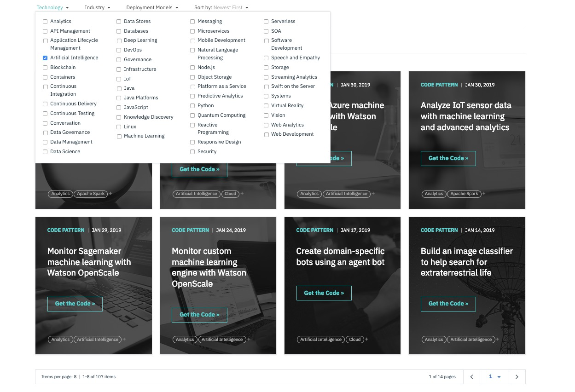Viewport: 575px width, 392px height.
Task: Tick the Vision filter checkbox
Action: tap(266, 115)
